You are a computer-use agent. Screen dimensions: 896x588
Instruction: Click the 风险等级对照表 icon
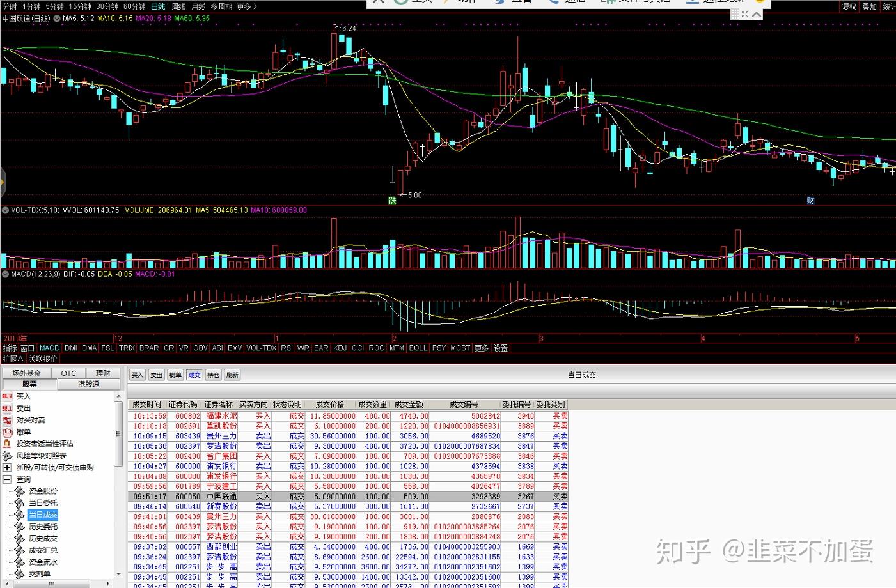(7, 456)
